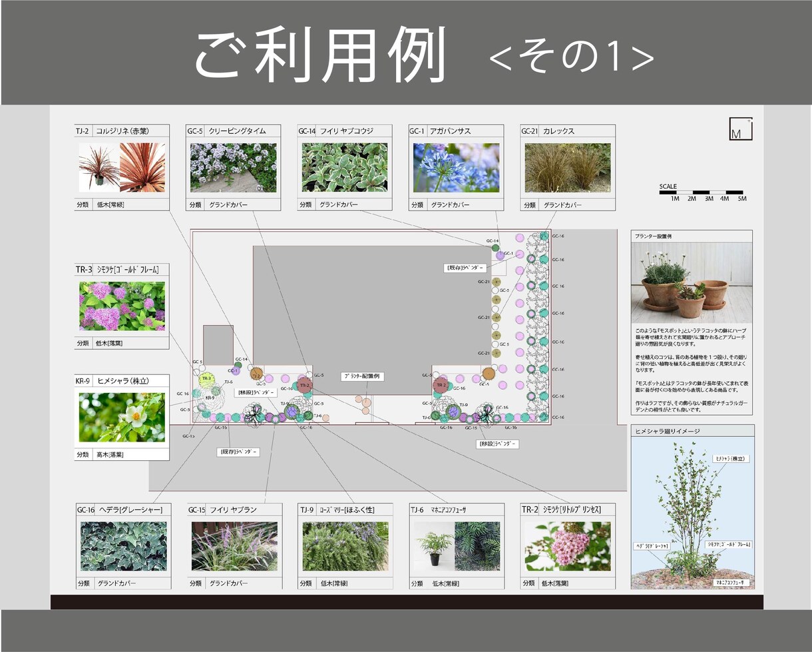This screenshot has width=812, height=652.
Task: Click the ヘデラ[グレーシャー] ivy photo
Action: click(x=124, y=546)
